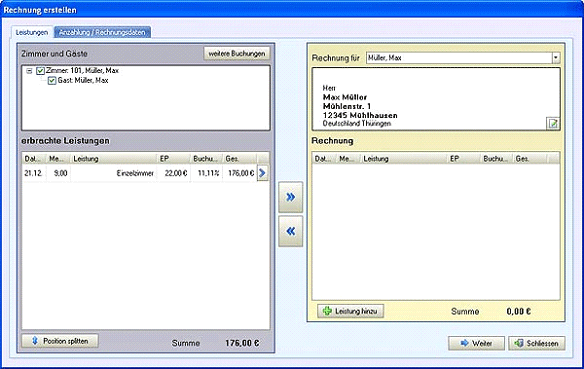
Task: Click Dat... column header in erbrachte Leistungen
Action: [34, 159]
